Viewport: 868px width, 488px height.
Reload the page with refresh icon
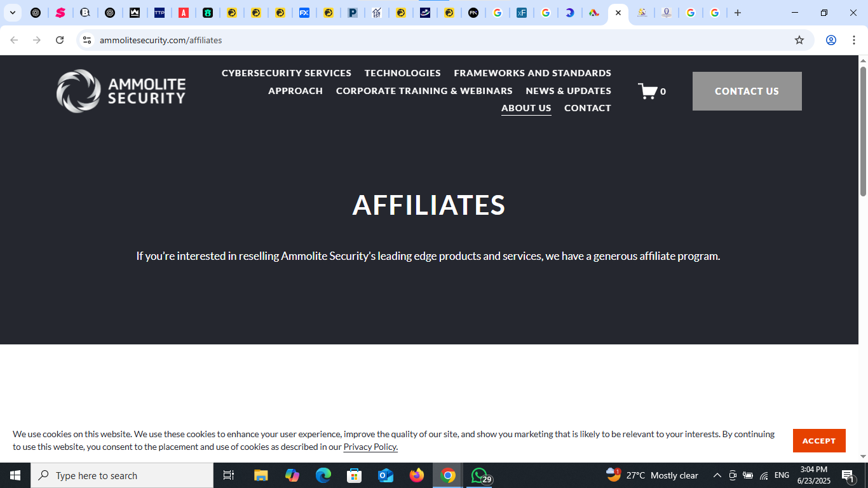pos(60,40)
